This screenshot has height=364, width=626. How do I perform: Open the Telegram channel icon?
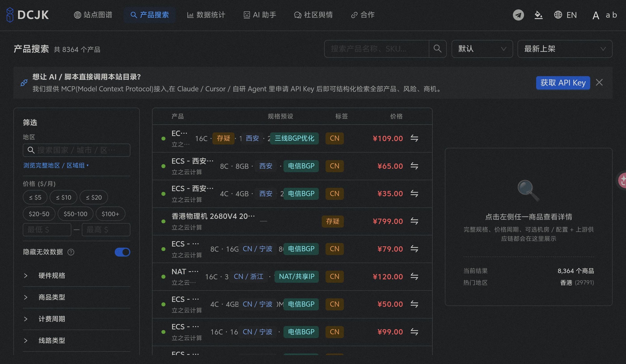tap(518, 15)
